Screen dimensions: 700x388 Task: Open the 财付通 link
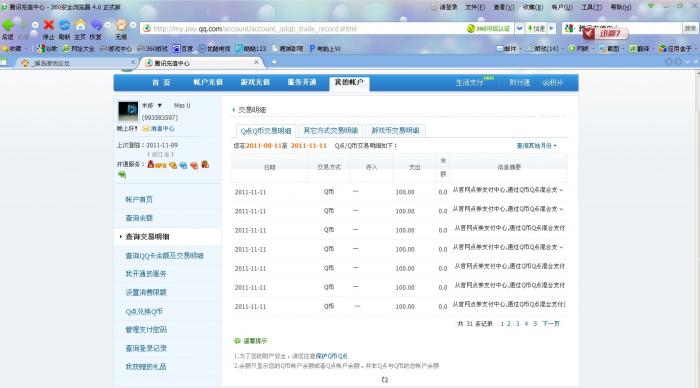[519, 83]
